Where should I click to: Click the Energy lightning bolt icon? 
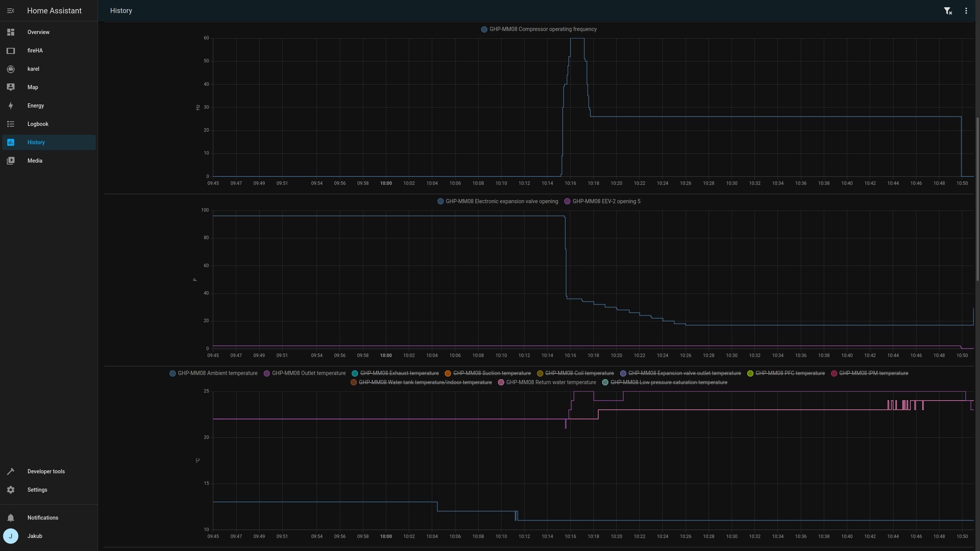coord(11,106)
